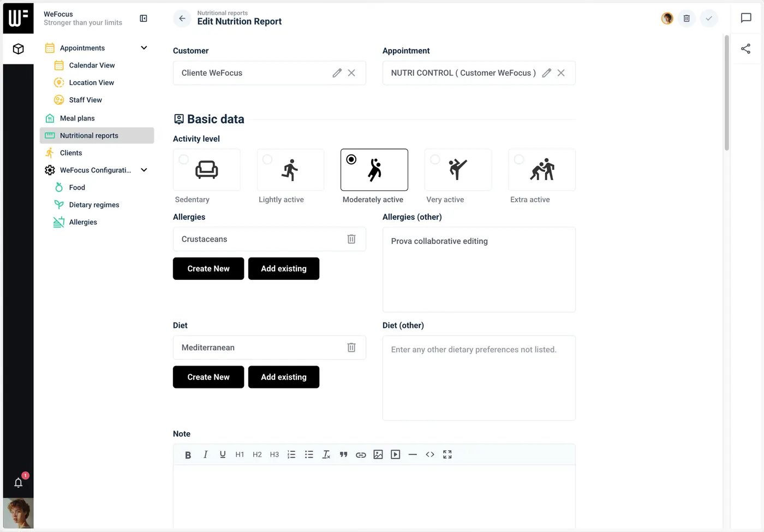Insert blockquote in Note editor
Screen dimensions: 764x532
(x=344, y=455)
